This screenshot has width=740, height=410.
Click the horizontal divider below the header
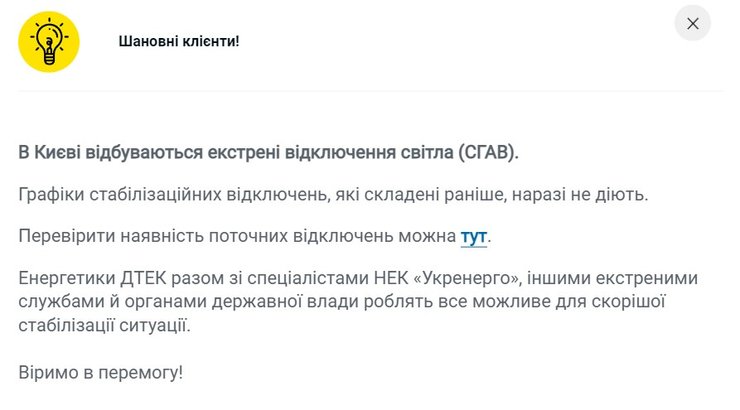coord(370,91)
